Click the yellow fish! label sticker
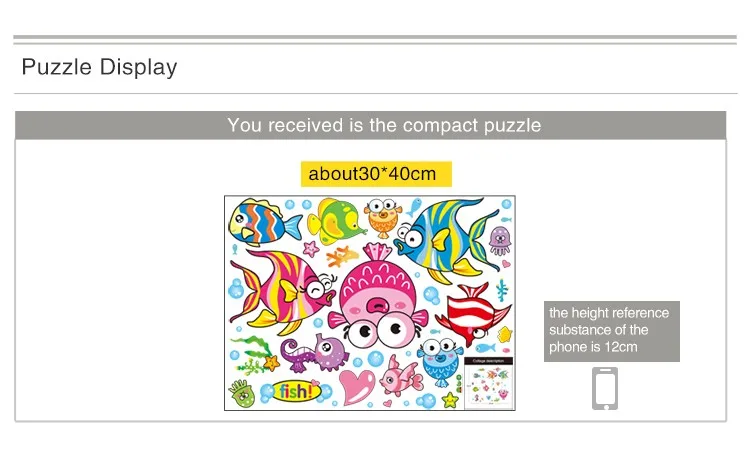 [x=296, y=392]
